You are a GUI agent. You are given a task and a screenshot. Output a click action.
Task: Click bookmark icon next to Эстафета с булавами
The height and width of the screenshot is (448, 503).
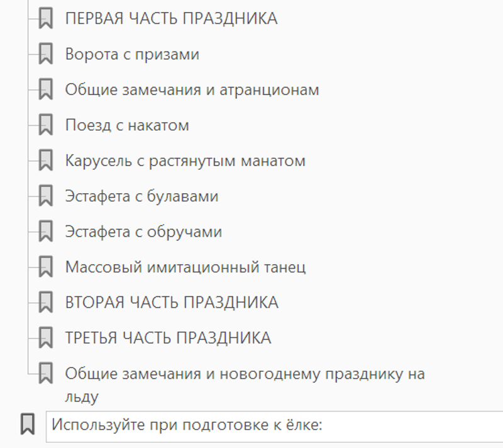[x=45, y=196]
